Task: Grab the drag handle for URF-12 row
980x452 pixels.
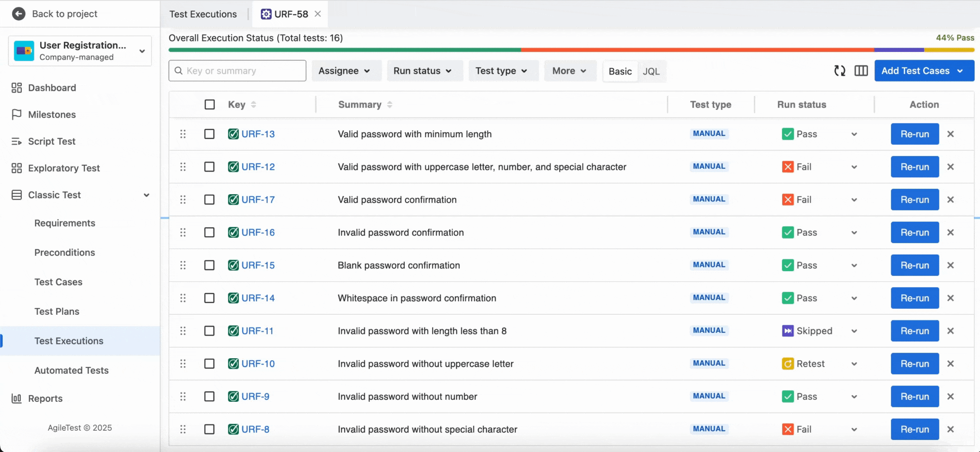Action: [x=183, y=167]
